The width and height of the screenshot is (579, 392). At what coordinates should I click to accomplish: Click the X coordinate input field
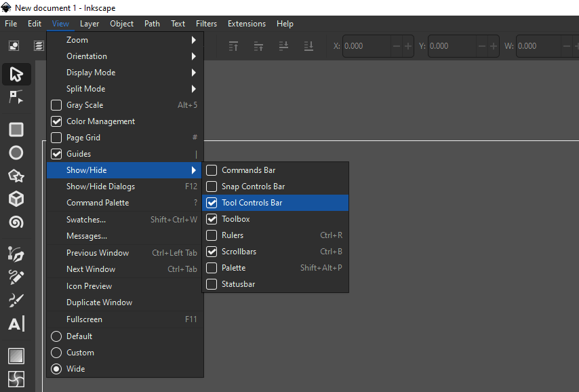coord(367,46)
